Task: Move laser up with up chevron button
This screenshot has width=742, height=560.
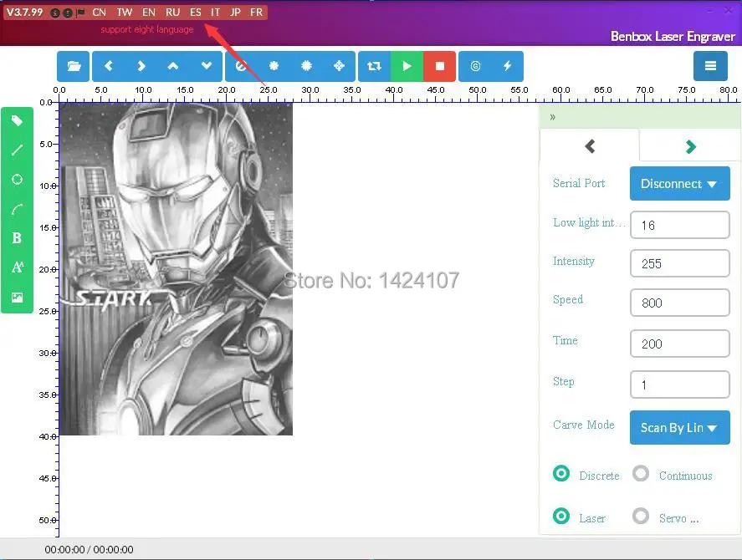Action: [173, 66]
